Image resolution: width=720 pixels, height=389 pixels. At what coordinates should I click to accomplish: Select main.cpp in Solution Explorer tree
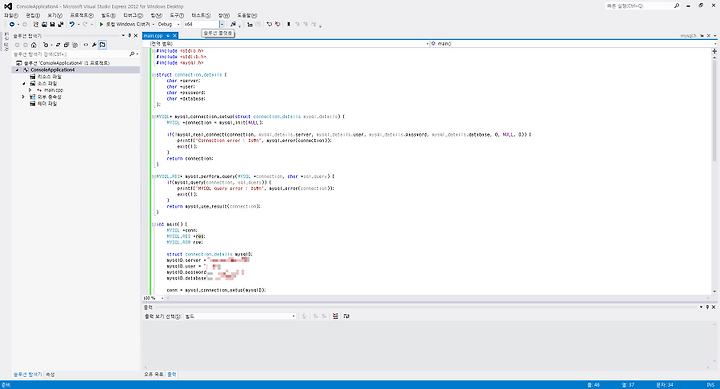tap(50, 90)
